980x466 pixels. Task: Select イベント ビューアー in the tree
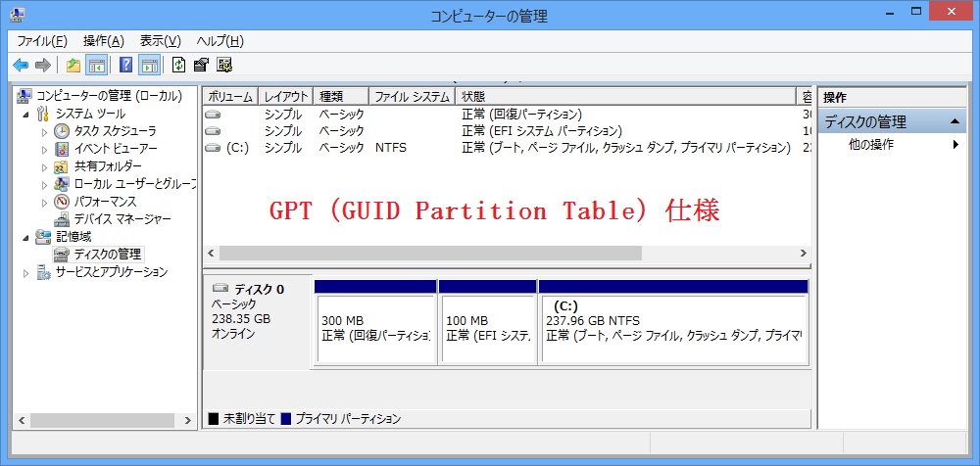tap(116, 149)
